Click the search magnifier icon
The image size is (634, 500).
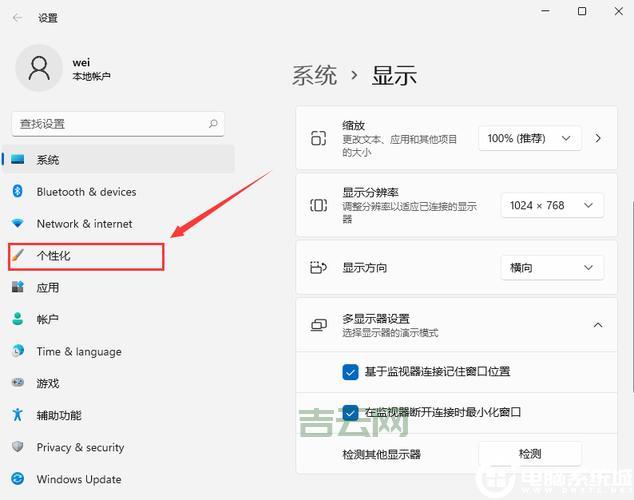[x=213, y=124]
